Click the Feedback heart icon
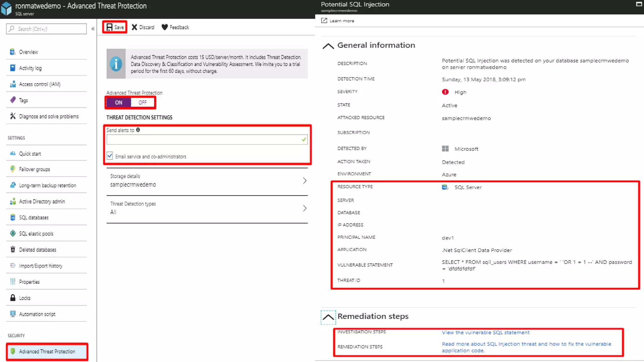Viewport: 644px width, 362px height. click(164, 27)
